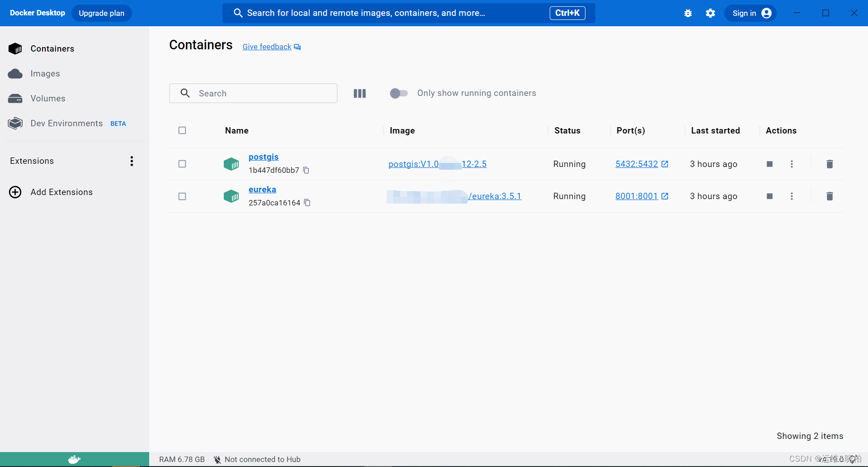Open the eureka container name link
The width and height of the screenshot is (868, 467).
262,190
